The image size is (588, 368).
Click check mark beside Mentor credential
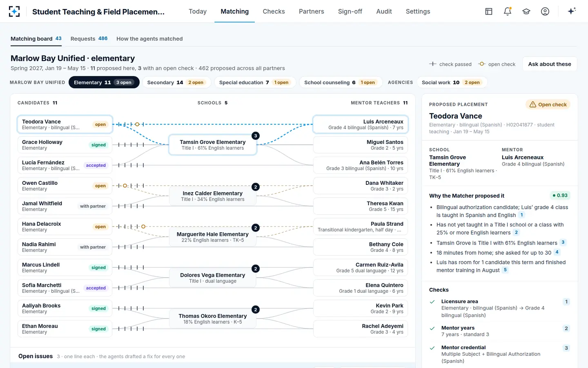tap(432, 348)
